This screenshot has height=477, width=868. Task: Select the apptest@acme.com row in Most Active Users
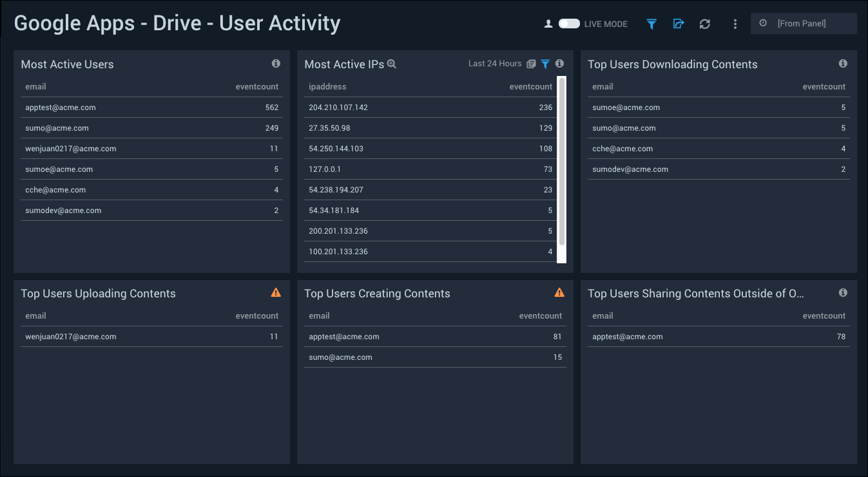click(151, 108)
